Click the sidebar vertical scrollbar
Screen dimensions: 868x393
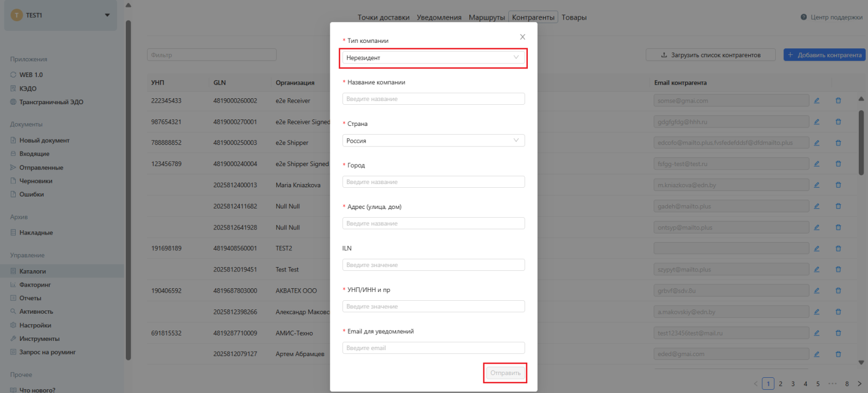(128, 190)
